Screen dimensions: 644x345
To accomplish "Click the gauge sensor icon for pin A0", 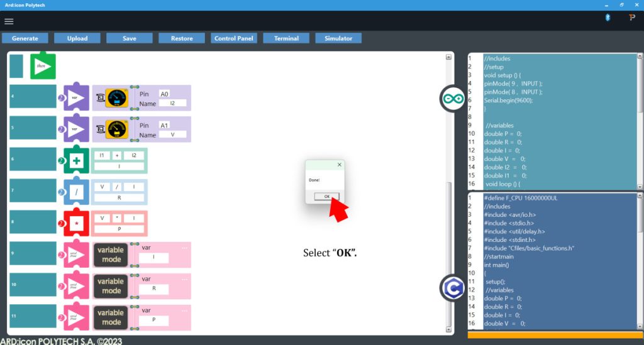I will pyautogui.click(x=116, y=98).
